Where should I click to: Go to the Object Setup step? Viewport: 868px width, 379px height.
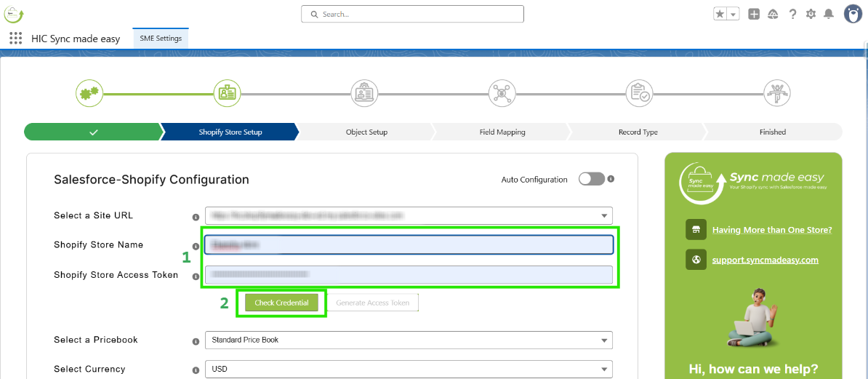click(366, 132)
